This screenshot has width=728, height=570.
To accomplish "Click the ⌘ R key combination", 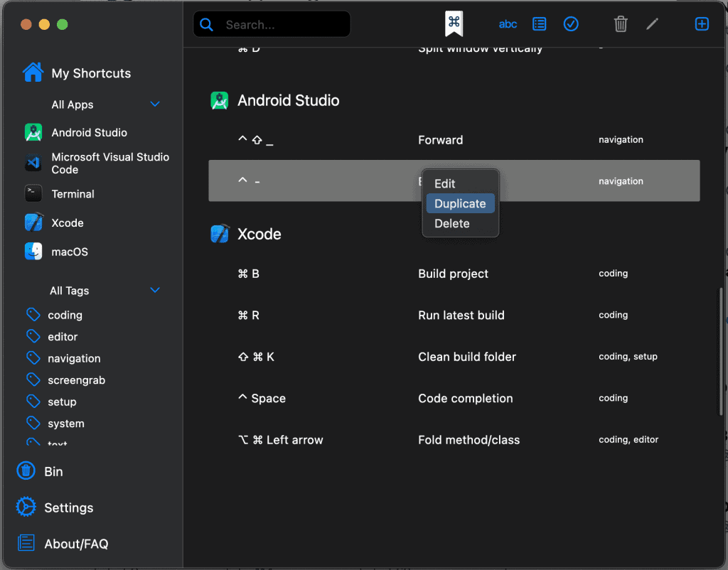I will click(248, 316).
